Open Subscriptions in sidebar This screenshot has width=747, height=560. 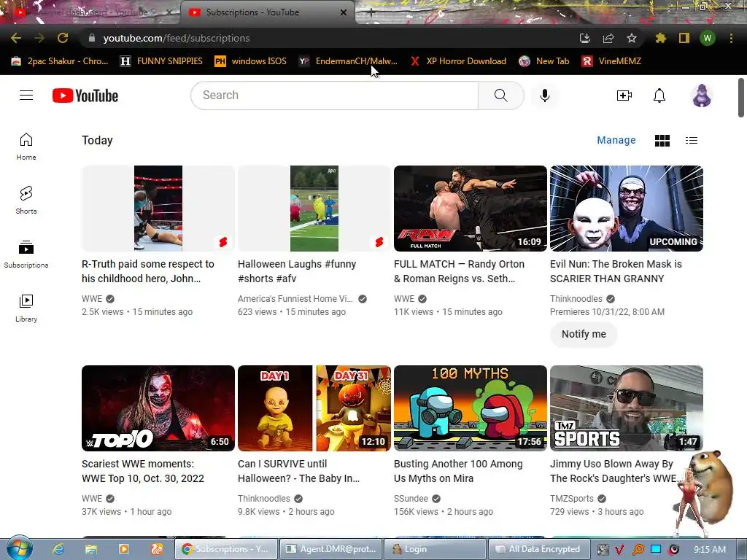[x=26, y=254]
